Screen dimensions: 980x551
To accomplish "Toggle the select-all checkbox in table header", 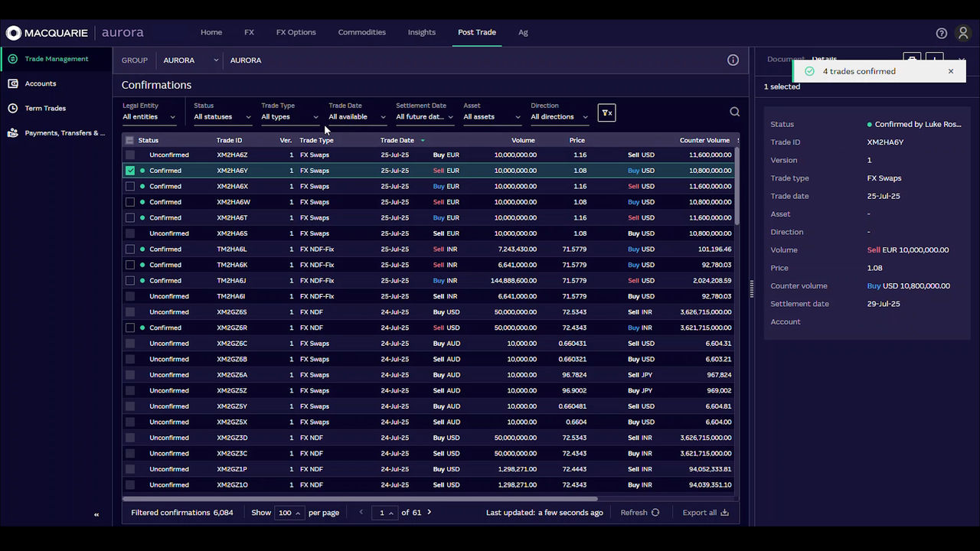I will click(129, 141).
